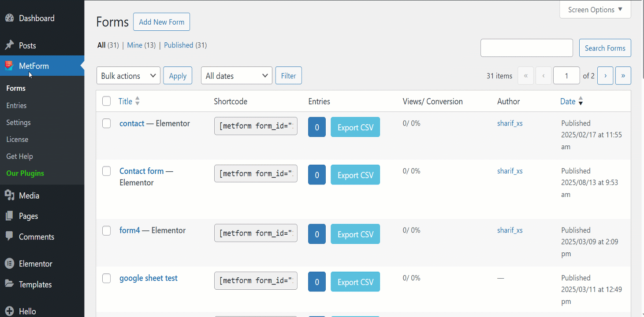644x317 pixels.
Task: Click the Templates folder icon
Action: coord(9,284)
